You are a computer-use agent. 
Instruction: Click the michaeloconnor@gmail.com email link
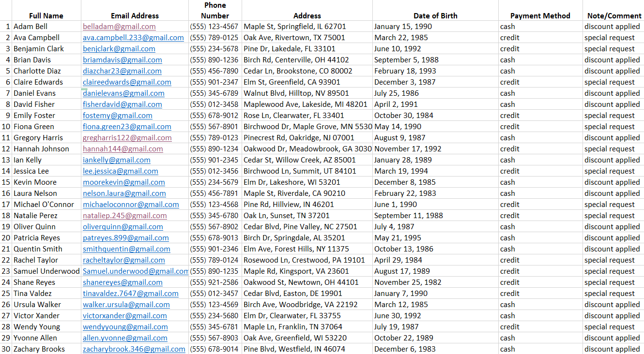tap(131, 205)
